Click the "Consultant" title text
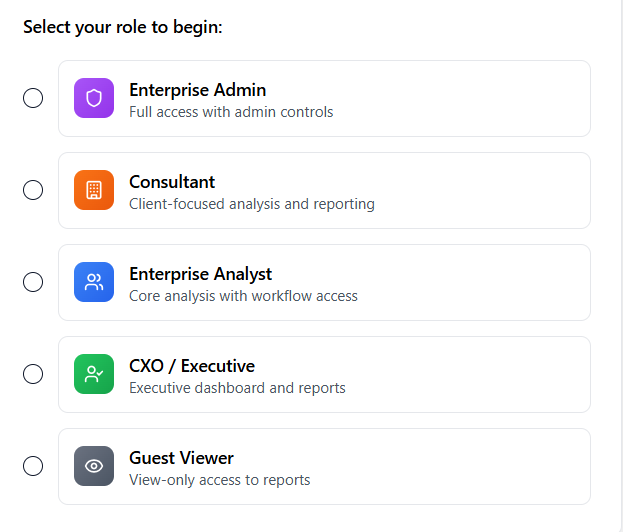 pyautogui.click(x=172, y=182)
